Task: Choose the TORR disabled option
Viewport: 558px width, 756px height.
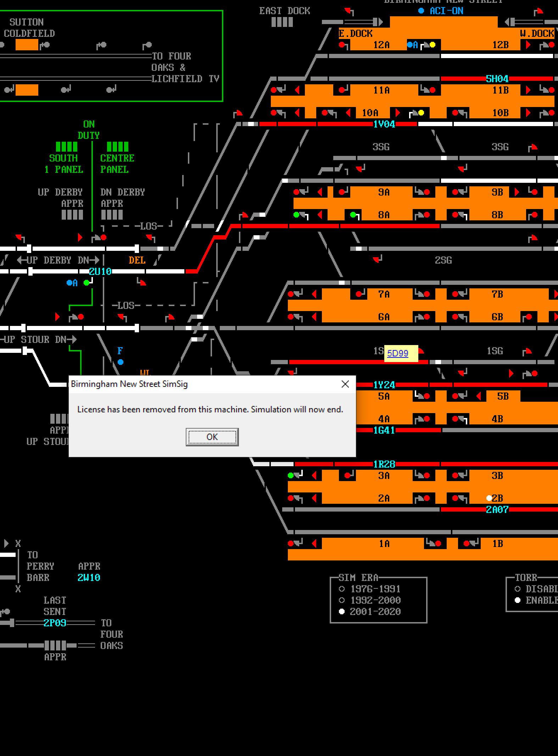Action: coord(518,589)
